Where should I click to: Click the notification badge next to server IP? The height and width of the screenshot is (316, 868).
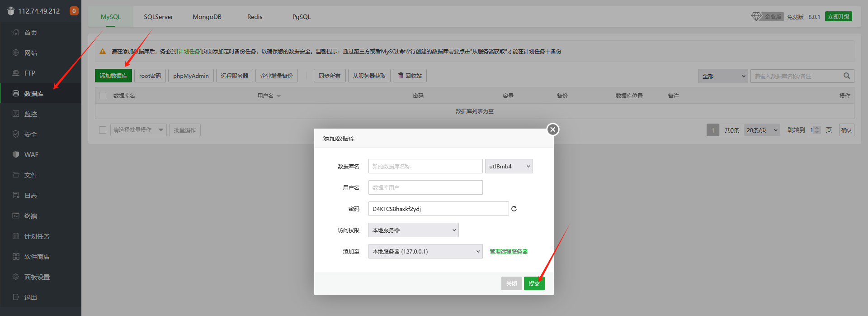(x=74, y=11)
